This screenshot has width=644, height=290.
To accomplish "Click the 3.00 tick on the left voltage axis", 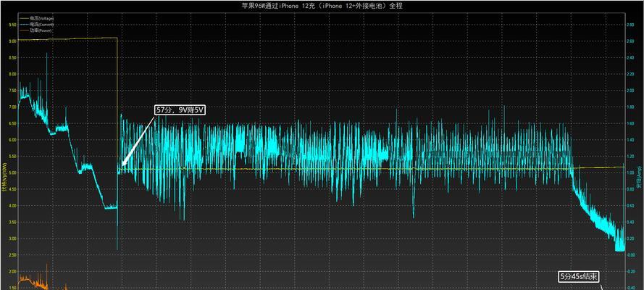I will tap(12, 239).
